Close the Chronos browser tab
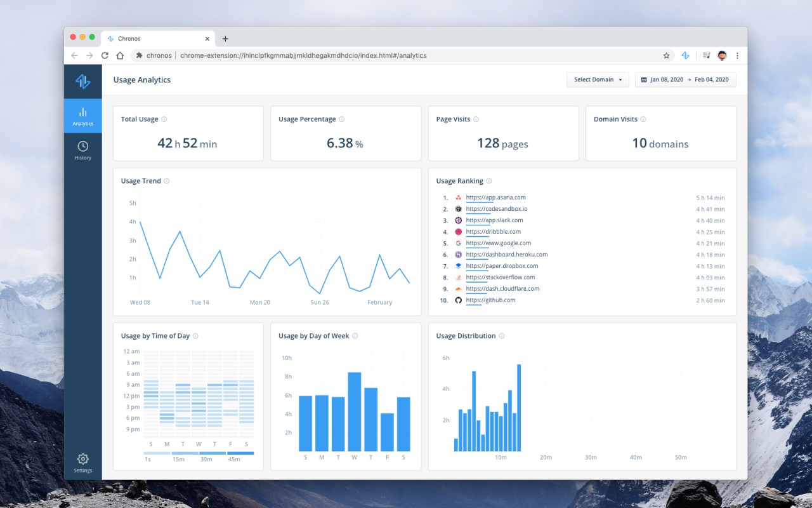This screenshot has width=812, height=508. point(207,39)
